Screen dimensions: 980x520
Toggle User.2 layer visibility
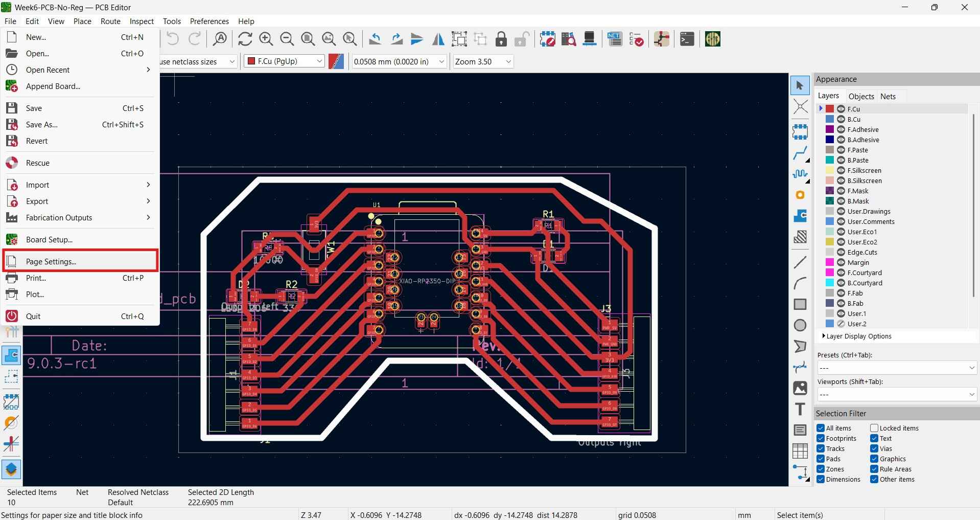[841, 324]
